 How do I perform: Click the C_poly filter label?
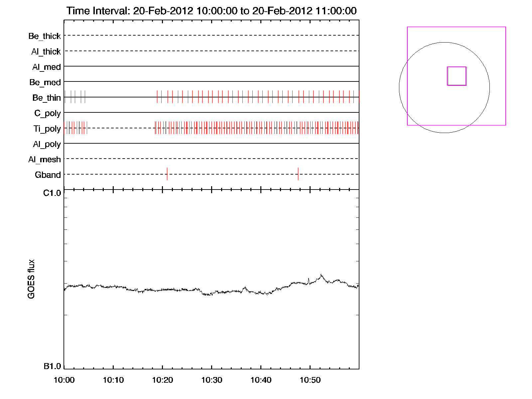pos(48,113)
